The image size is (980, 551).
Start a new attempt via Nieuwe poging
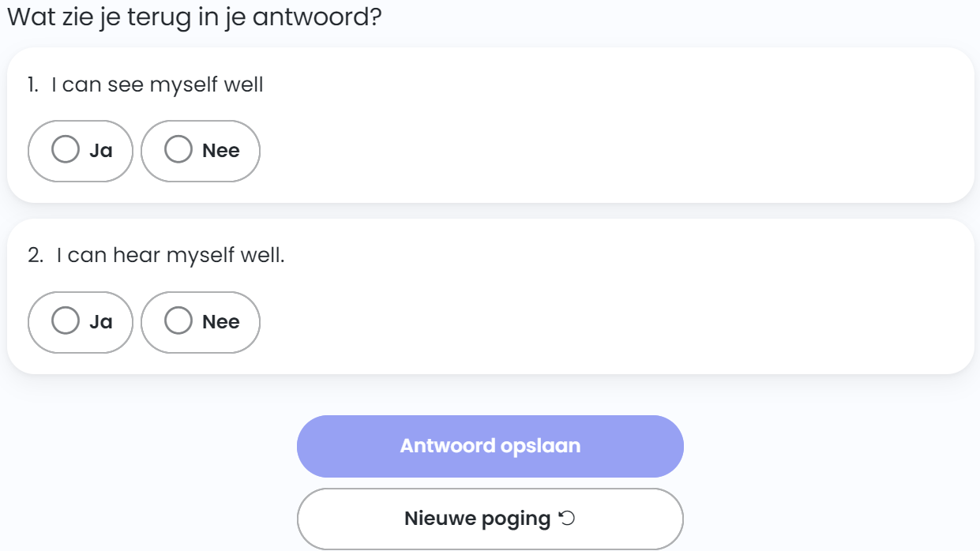(477, 519)
